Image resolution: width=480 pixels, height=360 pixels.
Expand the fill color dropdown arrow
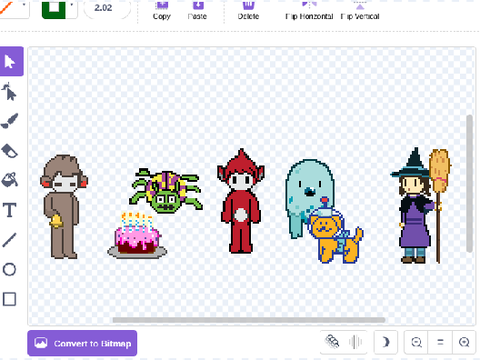(x=24, y=5)
